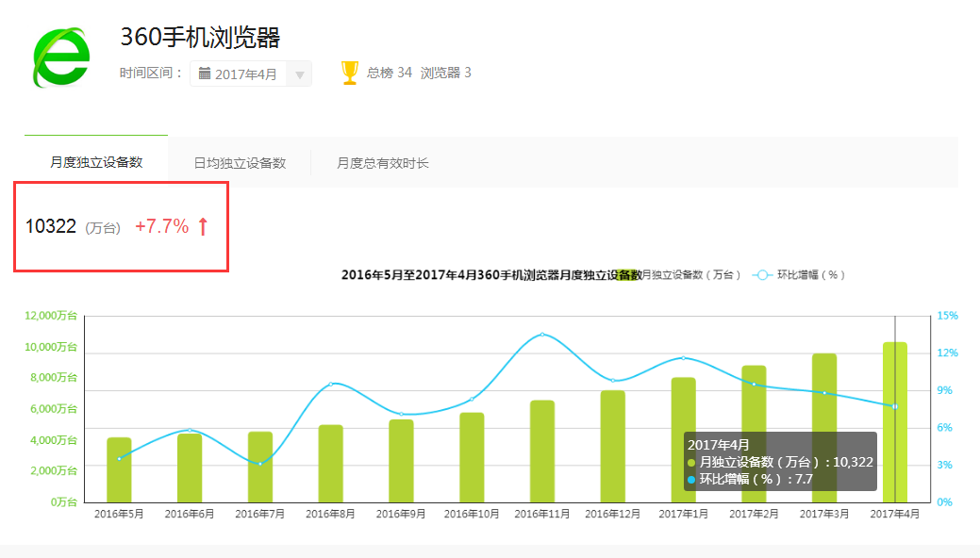This screenshot has width=980, height=558.
Task: Click the 2016年12月 bar in chart
Action: pyautogui.click(x=613, y=446)
